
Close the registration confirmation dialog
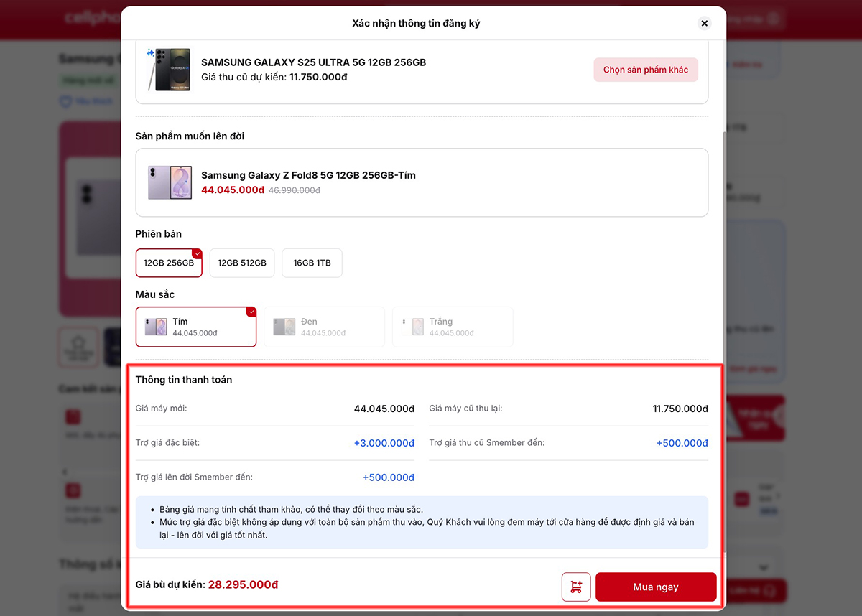pyautogui.click(x=704, y=23)
